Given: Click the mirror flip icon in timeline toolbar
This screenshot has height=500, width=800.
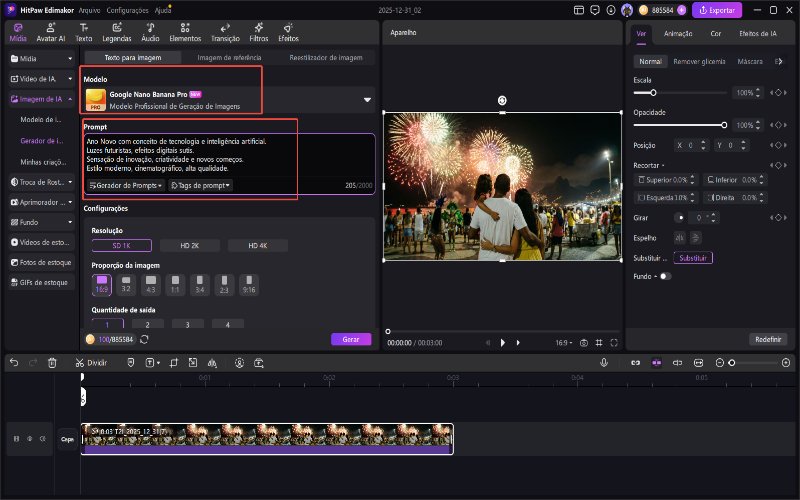Looking at the screenshot, I should tap(212, 363).
